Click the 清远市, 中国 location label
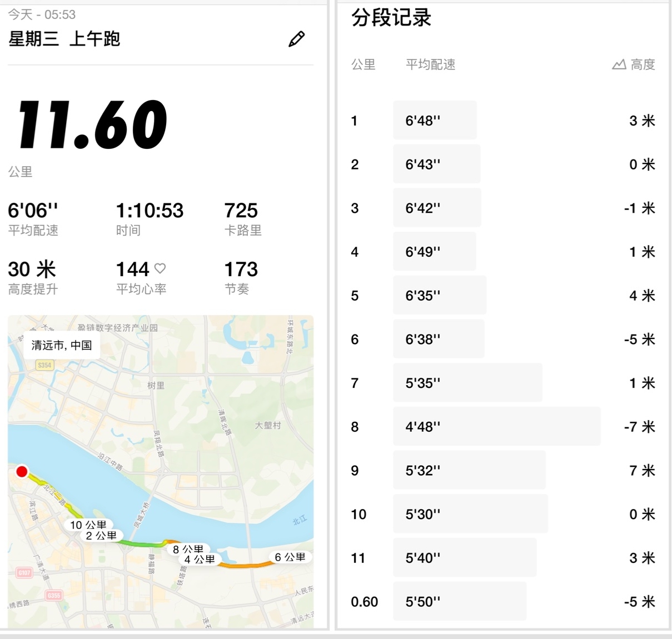Screen dimensions: 672x639 click(x=62, y=345)
